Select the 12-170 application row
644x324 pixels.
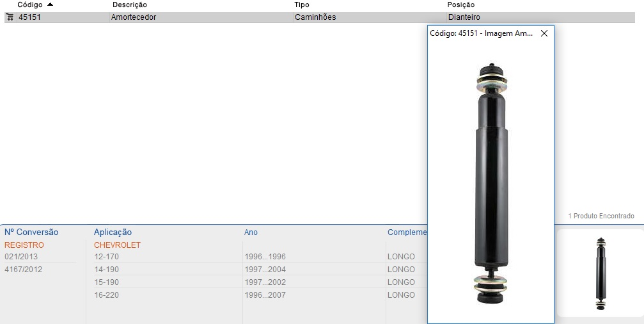click(106, 257)
